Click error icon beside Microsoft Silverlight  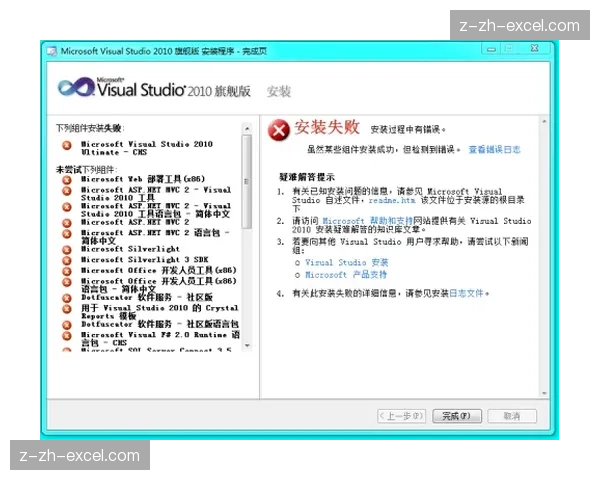pos(67,250)
